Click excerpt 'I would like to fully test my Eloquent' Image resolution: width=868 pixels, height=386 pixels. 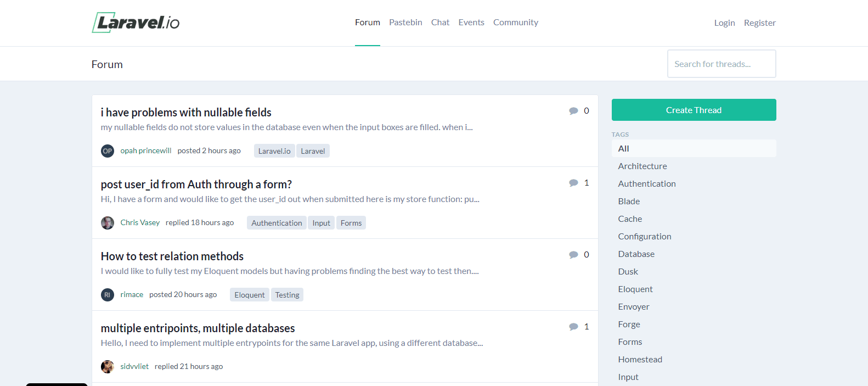click(290, 271)
